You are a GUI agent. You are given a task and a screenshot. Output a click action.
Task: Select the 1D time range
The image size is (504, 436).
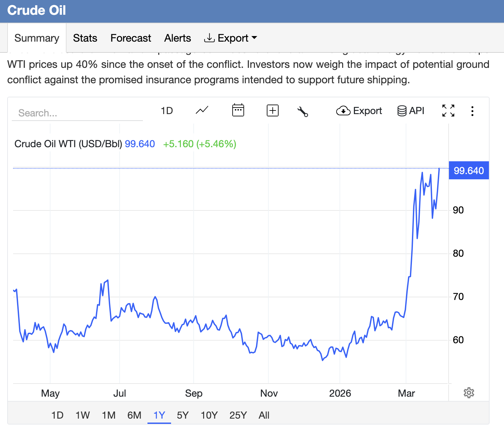[57, 415]
